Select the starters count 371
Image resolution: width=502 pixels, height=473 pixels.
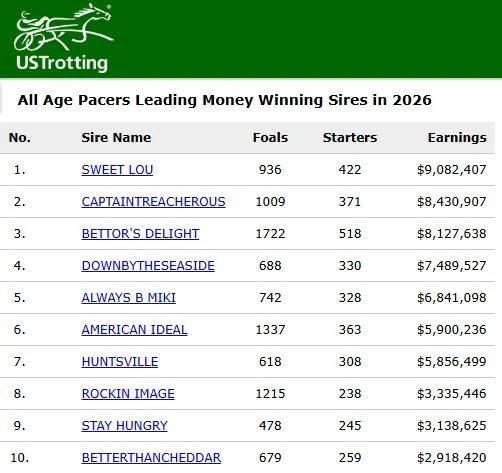[x=350, y=202]
